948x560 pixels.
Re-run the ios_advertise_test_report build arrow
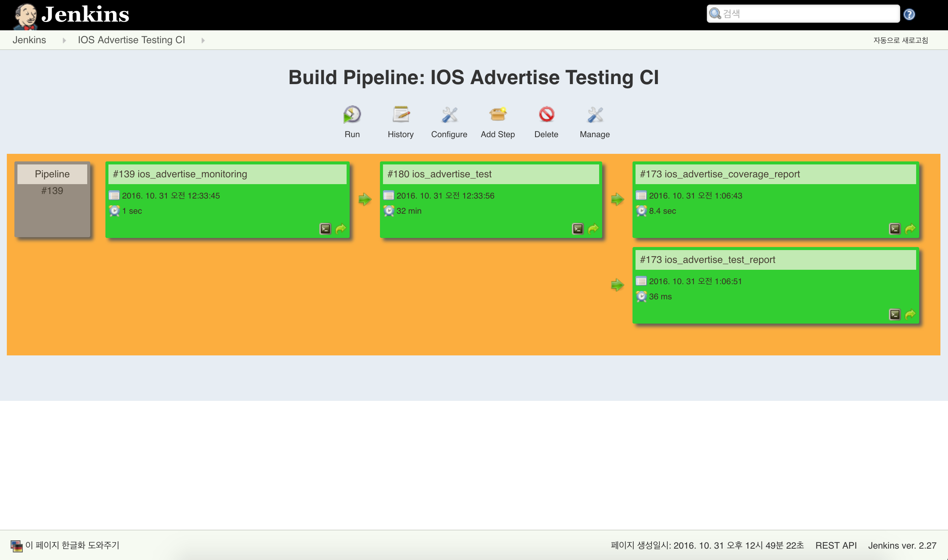(x=910, y=314)
